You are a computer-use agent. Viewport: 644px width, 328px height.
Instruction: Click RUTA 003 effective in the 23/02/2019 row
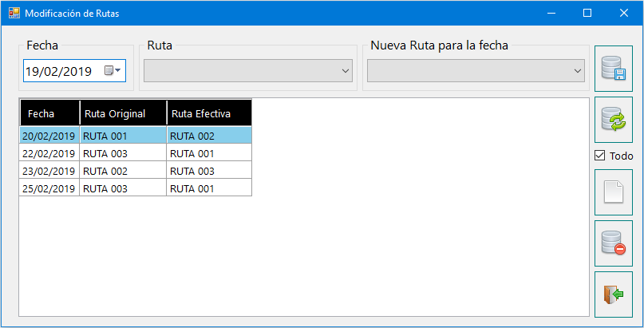click(209, 172)
